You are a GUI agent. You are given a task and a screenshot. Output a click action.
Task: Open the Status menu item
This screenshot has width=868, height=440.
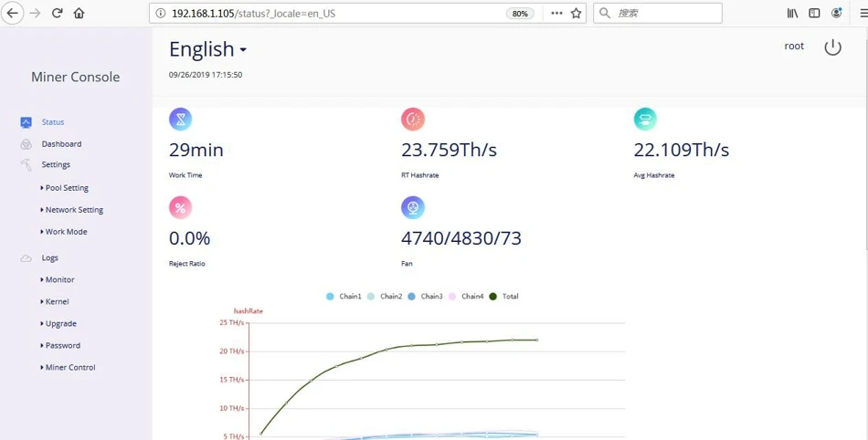coord(53,122)
